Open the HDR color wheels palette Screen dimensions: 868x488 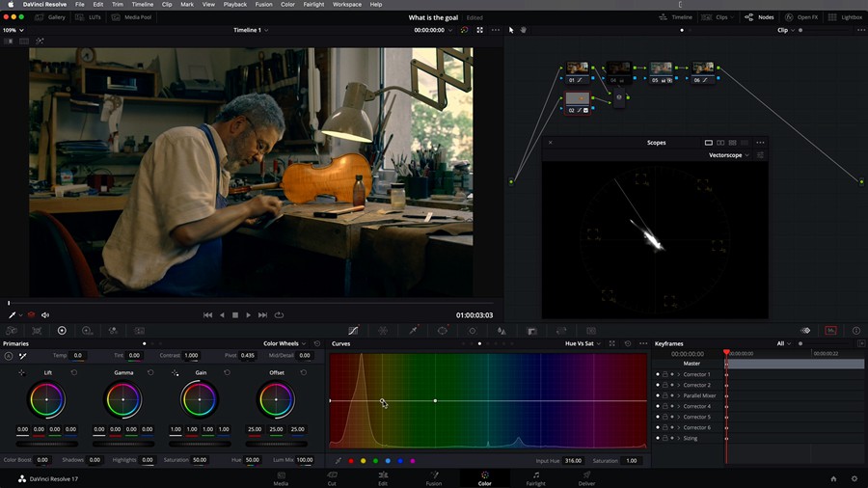tap(88, 331)
